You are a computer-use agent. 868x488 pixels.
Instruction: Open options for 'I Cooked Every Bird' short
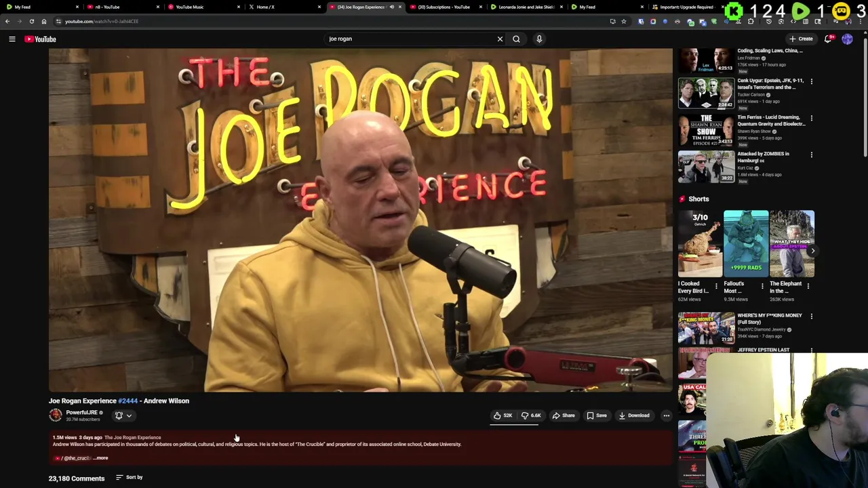point(716,287)
